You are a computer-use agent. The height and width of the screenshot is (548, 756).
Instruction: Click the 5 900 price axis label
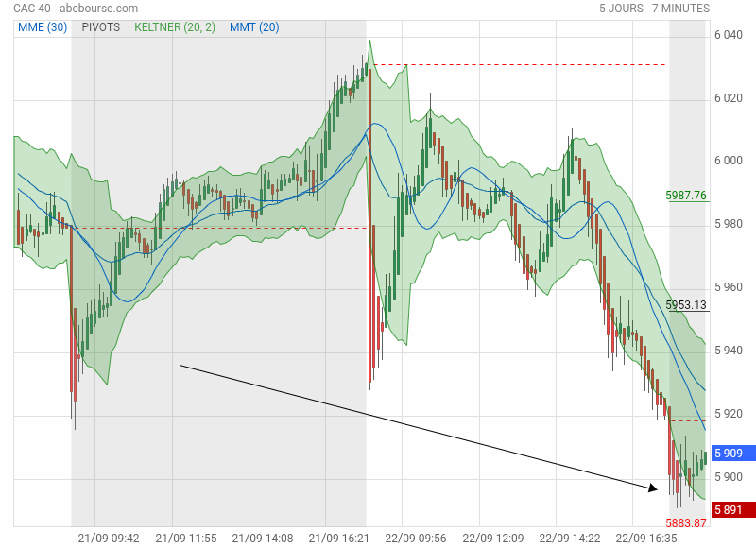(729, 477)
